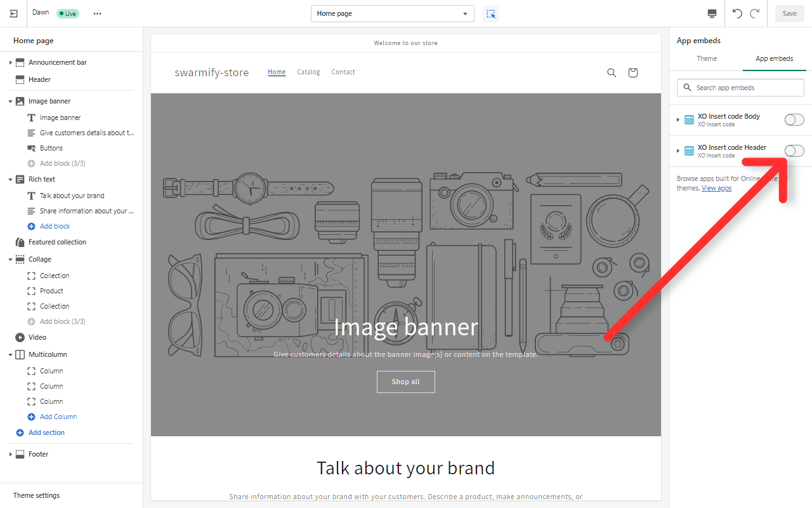Click the Save button

tap(789, 13)
